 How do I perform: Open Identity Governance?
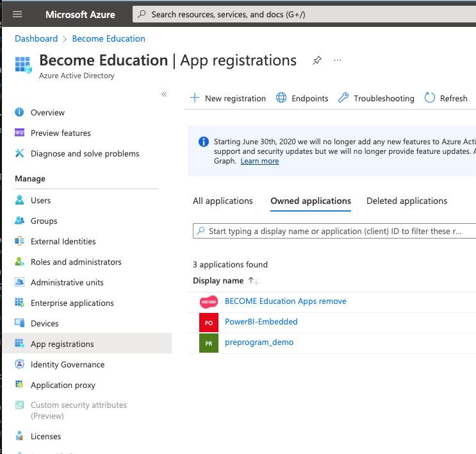pyautogui.click(x=68, y=365)
